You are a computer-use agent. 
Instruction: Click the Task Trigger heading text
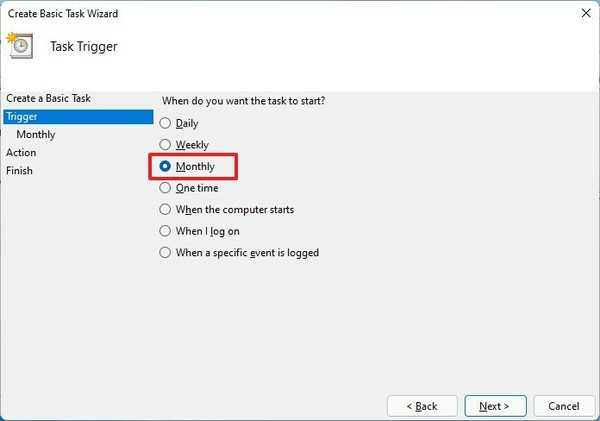click(84, 46)
